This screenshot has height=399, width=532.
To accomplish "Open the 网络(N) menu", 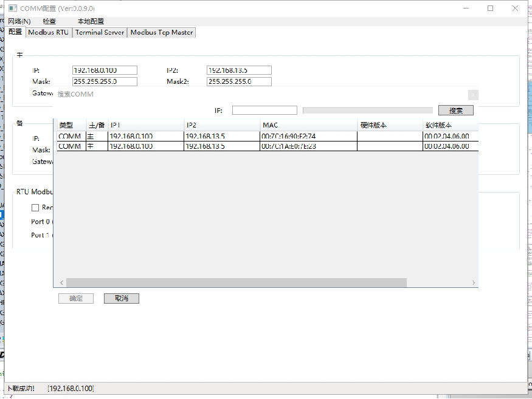I will click(x=19, y=21).
